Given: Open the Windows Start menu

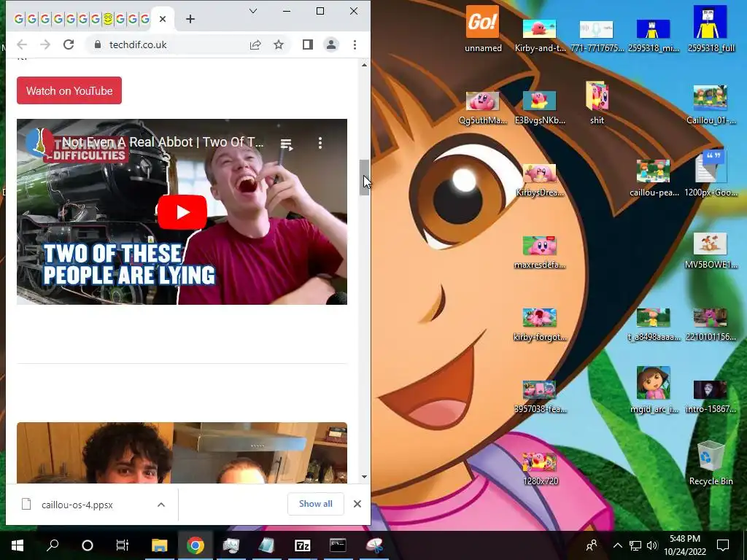Looking at the screenshot, I should (x=18, y=545).
